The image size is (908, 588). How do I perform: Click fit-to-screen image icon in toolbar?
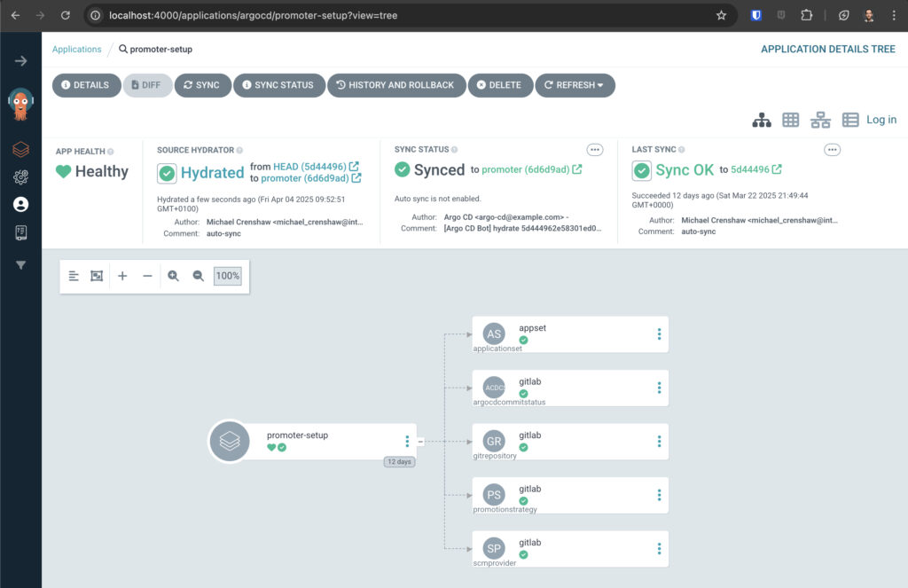point(97,276)
